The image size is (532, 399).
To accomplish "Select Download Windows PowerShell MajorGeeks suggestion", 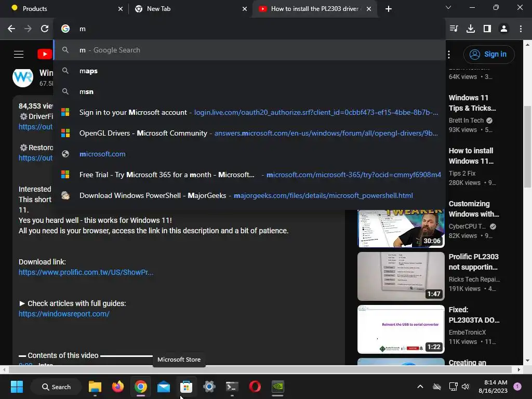I will (x=249, y=195).
